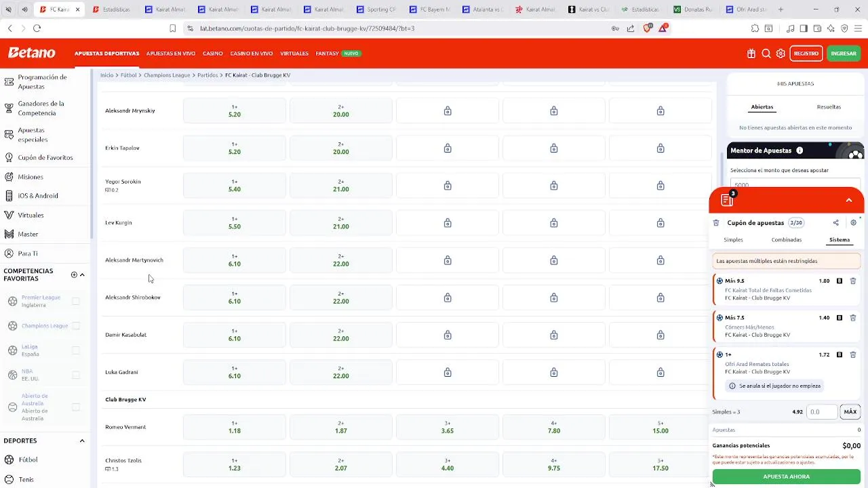Click the bet slip receipt icon with badge

coord(728,200)
